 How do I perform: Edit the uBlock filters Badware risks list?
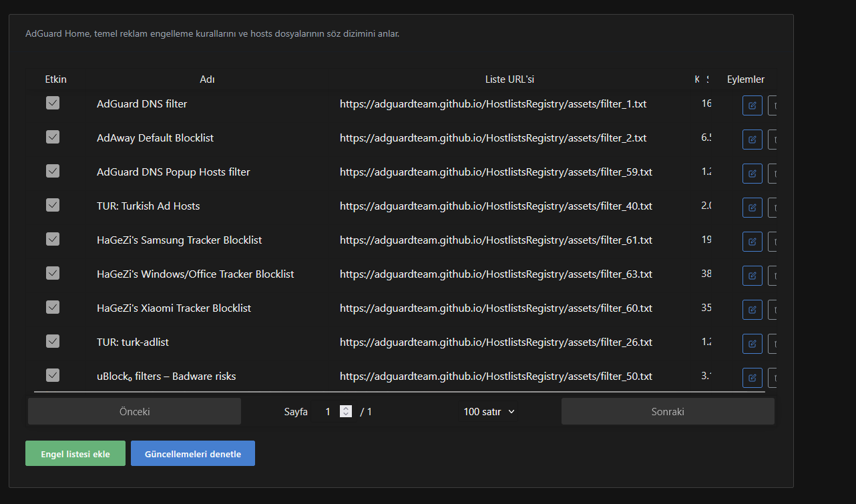[x=753, y=378]
